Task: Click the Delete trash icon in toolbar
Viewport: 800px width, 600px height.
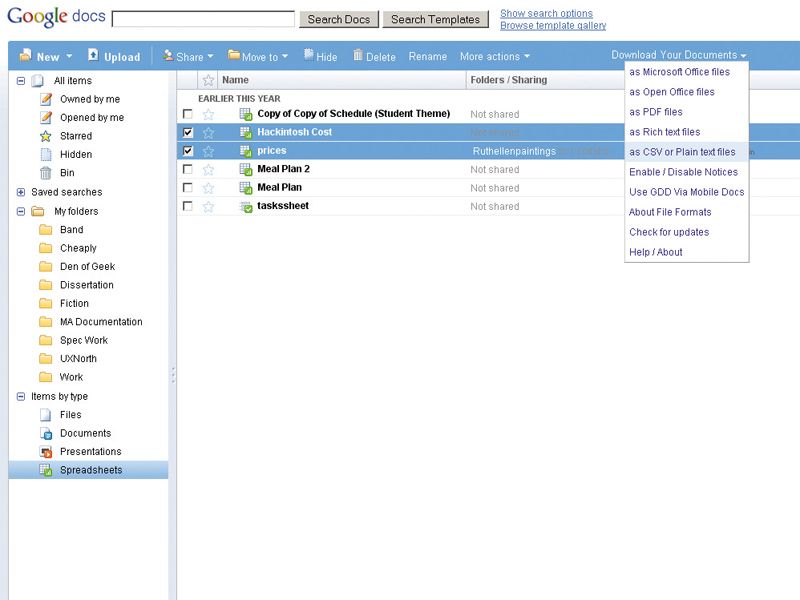Action: [358, 55]
